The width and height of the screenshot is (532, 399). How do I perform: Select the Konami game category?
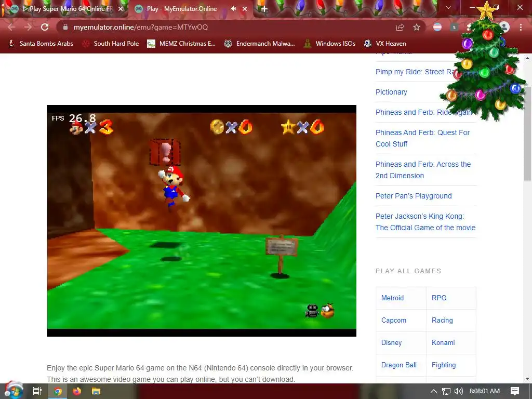click(x=443, y=343)
